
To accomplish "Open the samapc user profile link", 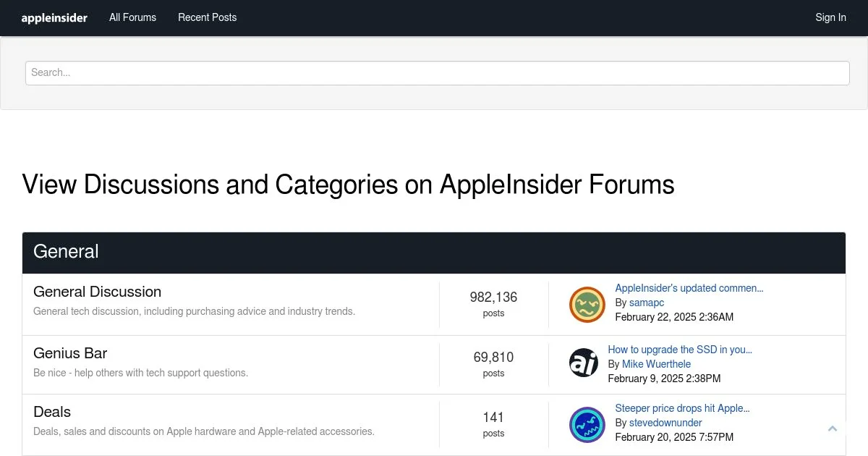I will 647,303.
